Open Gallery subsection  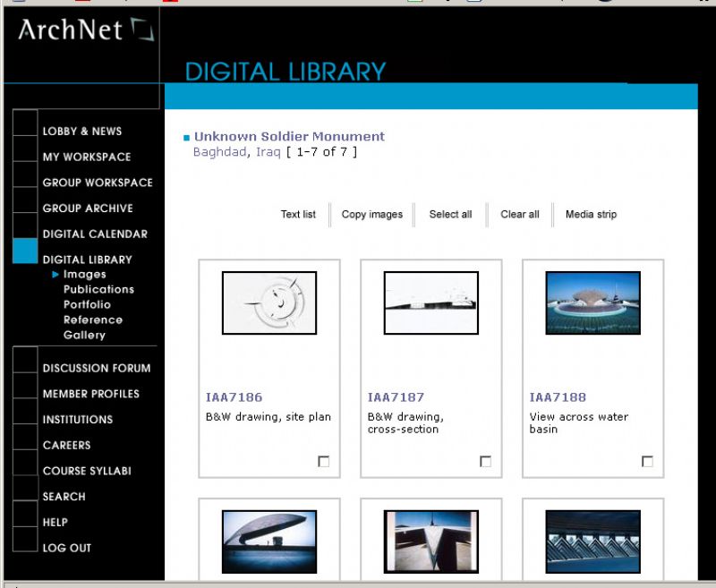click(x=84, y=335)
